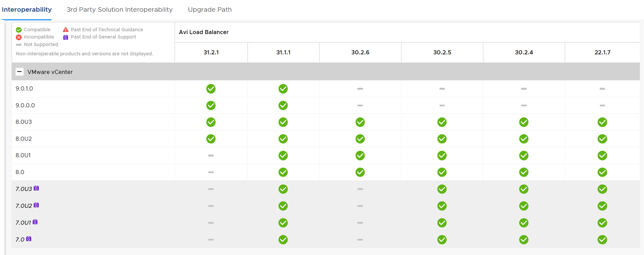Click the purple badge beside vCenter 7.0
The image size is (644, 255).
[x=29, y=239]
